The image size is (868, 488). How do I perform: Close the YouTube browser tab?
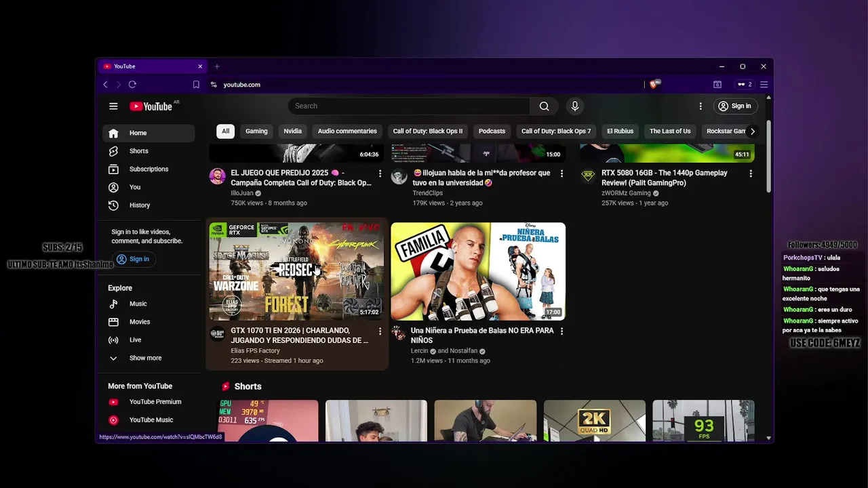click(200, 66)
